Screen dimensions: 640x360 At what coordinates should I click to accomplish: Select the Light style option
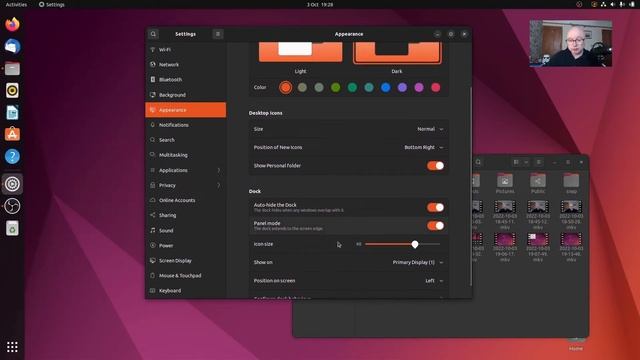coord(300,58)
